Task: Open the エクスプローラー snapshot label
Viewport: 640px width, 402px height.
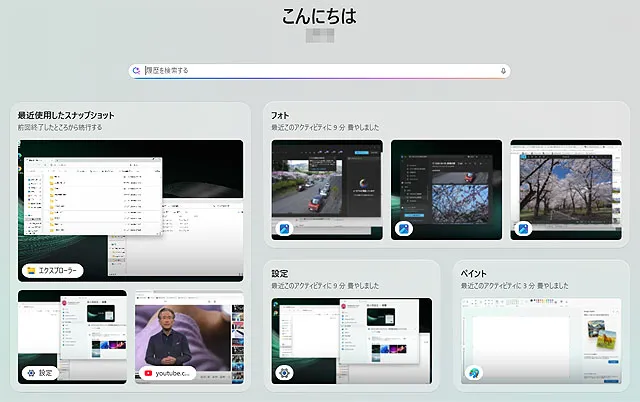Action: coord(53,270)
